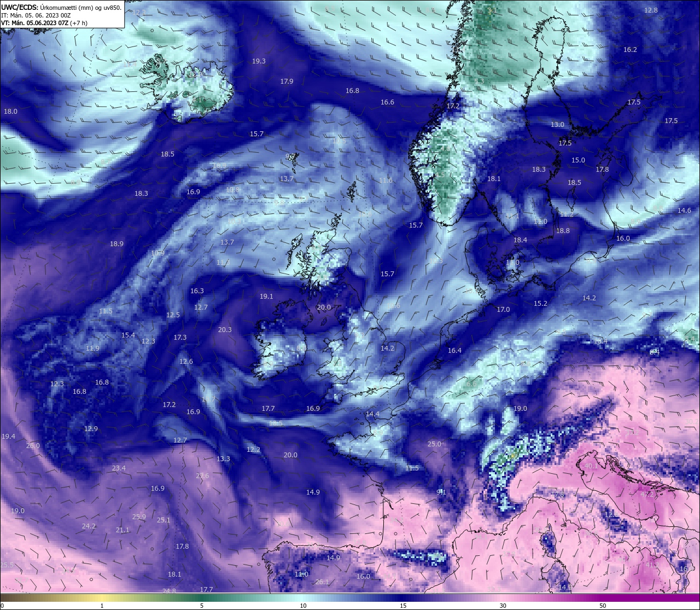Click the legend tick label '5'
The width and height of the screenshot is (700, 610).
pyautogui.click(x=202, y=606)
